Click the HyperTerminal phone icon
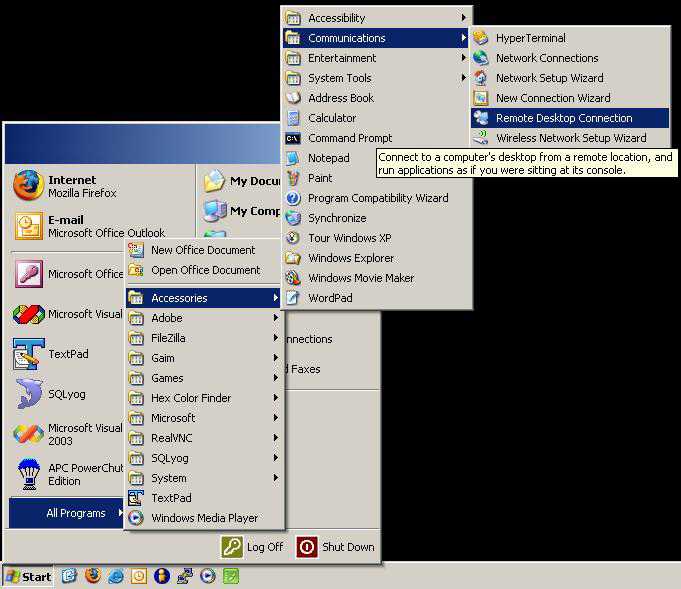Image resolution: width=681 pixels, height=589 pixels. [481, 38]
